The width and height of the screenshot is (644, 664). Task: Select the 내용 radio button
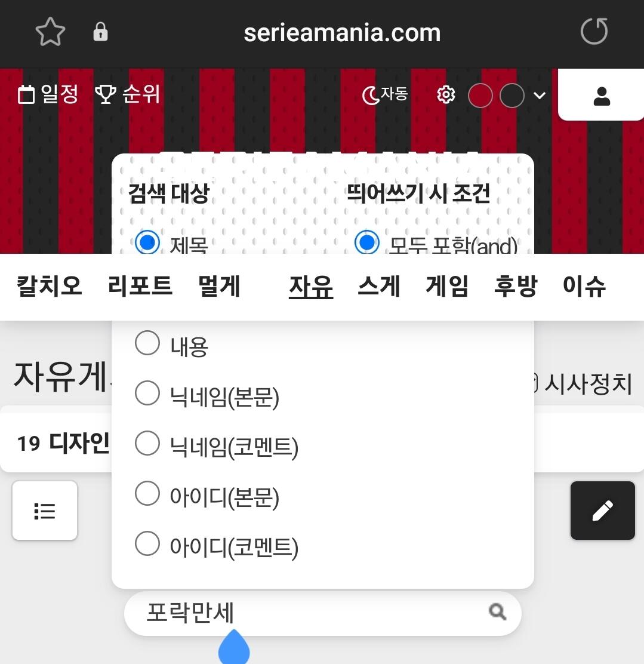(x=147, y=343)
